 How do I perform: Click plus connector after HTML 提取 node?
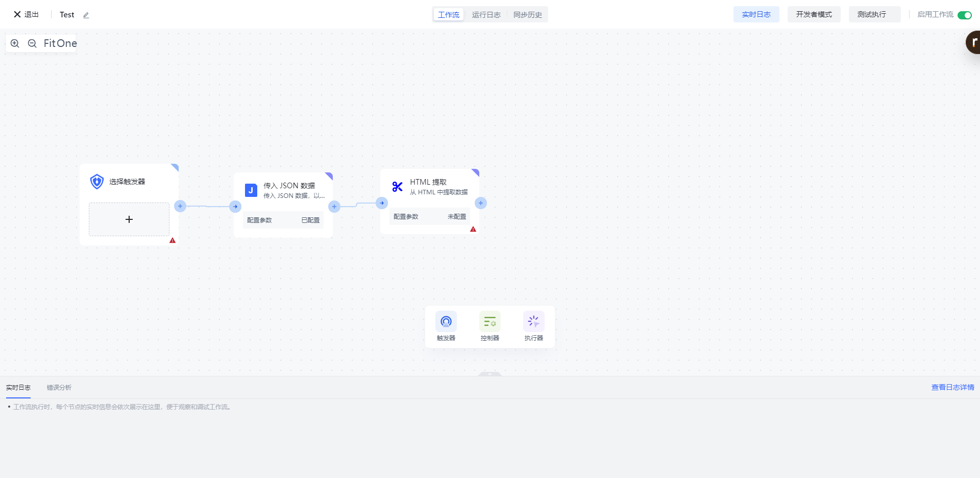[480, 203]
